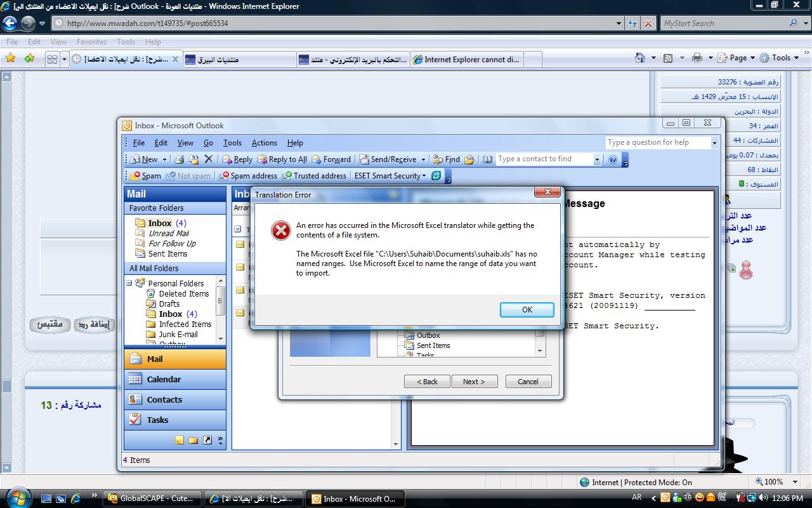The image size is (812, 508).
Task: Mark message with the Spam button
Action: pos(145,176)
